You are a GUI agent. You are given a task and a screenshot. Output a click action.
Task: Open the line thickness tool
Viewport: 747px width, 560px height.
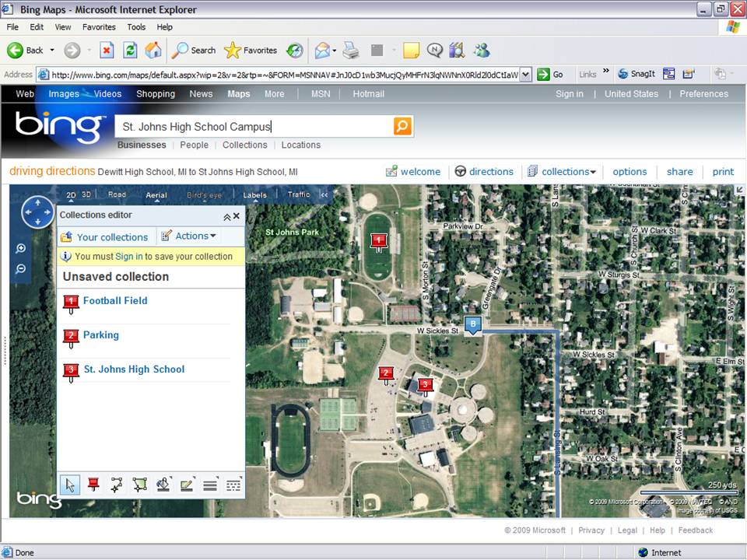210,485
